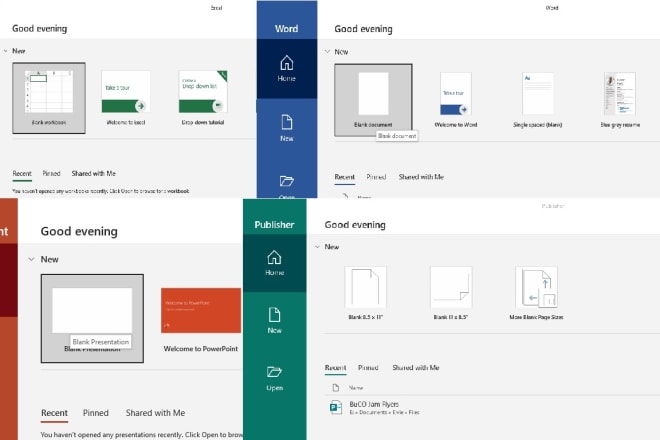Select Publisher Blank 8.5 x 11 template
This screenshot has height=440, width=660.
pos(365,293)
